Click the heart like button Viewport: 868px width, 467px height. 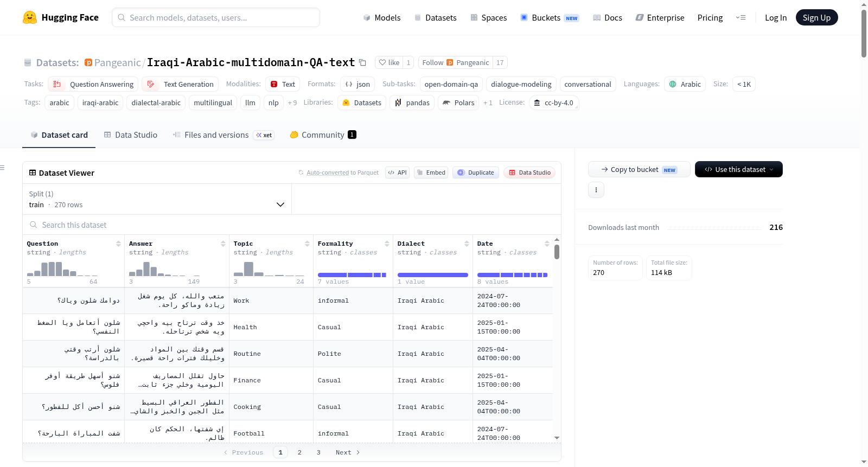tap(389, 62)
